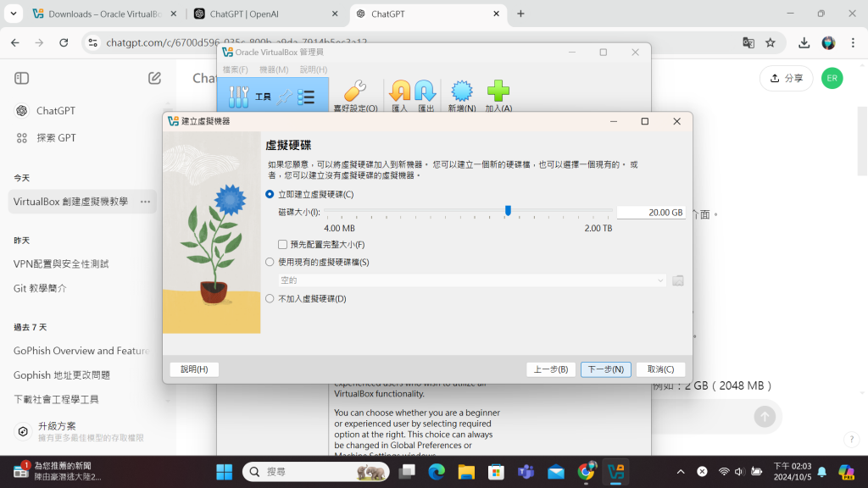Click the New (新增) machine icon
Viewport: 868px width, 488px height.
(x=462, y=91)
